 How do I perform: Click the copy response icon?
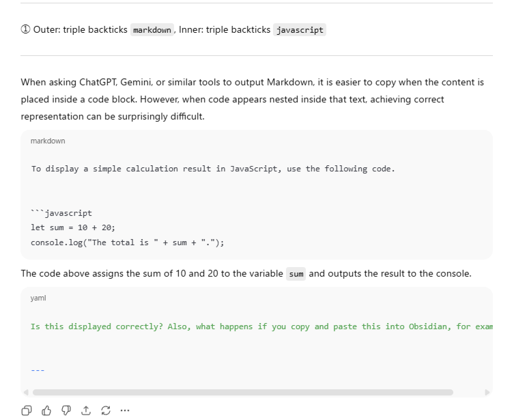pyautogui.click(x=26, y=410)
